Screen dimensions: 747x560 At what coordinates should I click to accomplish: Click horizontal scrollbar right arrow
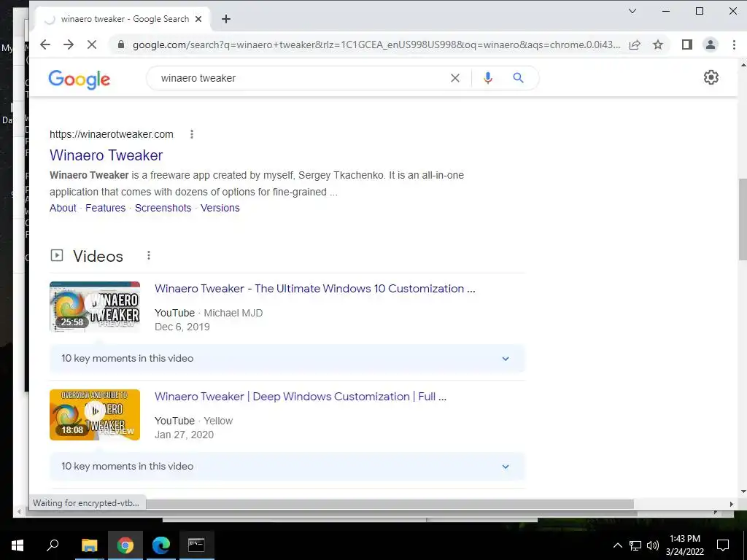tap(731, 504)
